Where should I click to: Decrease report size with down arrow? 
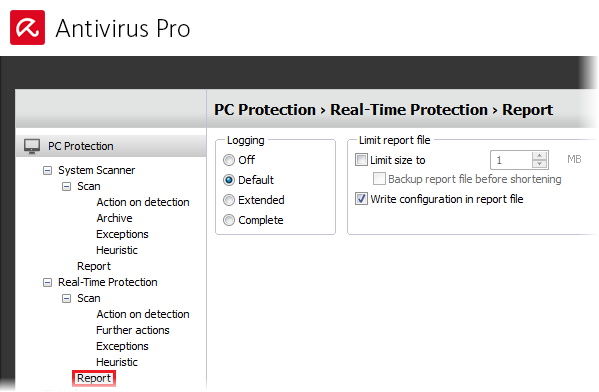pyautogui.click(x=539, y=164)
